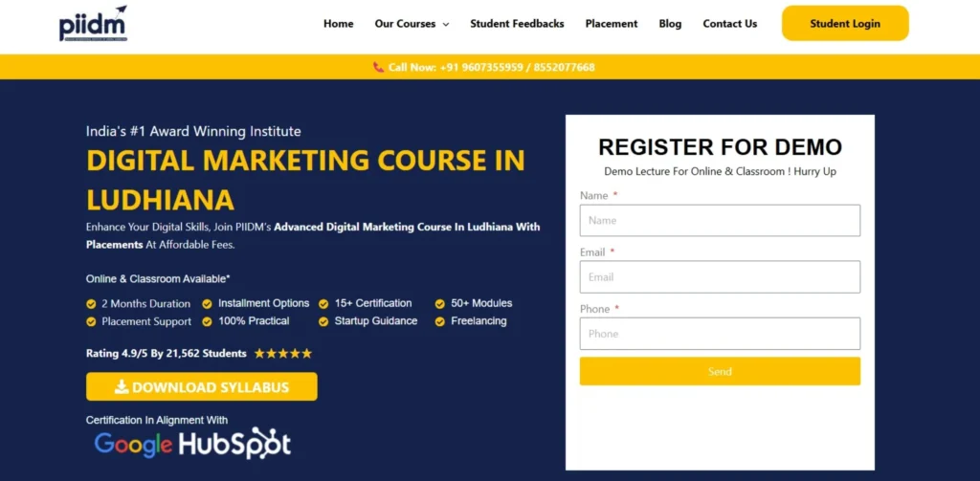Click the 2 Months Duration text
The height and width of the screenshot is (481, 980).
(146, 303)
